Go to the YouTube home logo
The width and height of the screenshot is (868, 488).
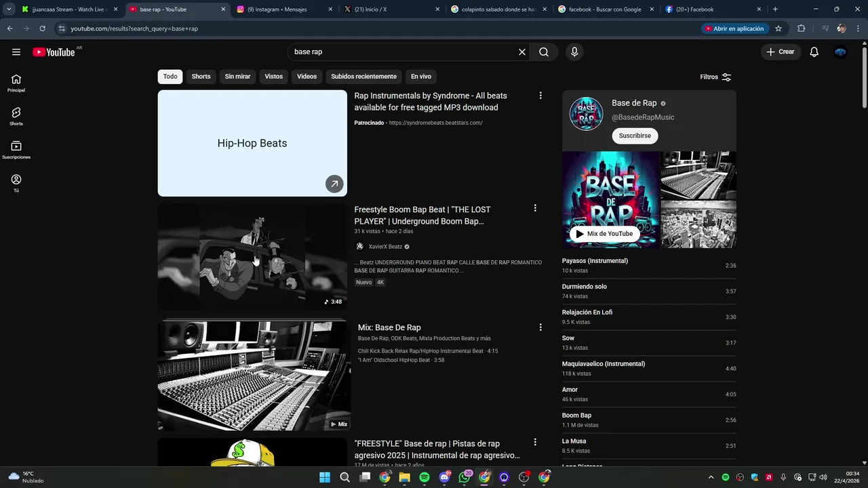click(54, 52)
